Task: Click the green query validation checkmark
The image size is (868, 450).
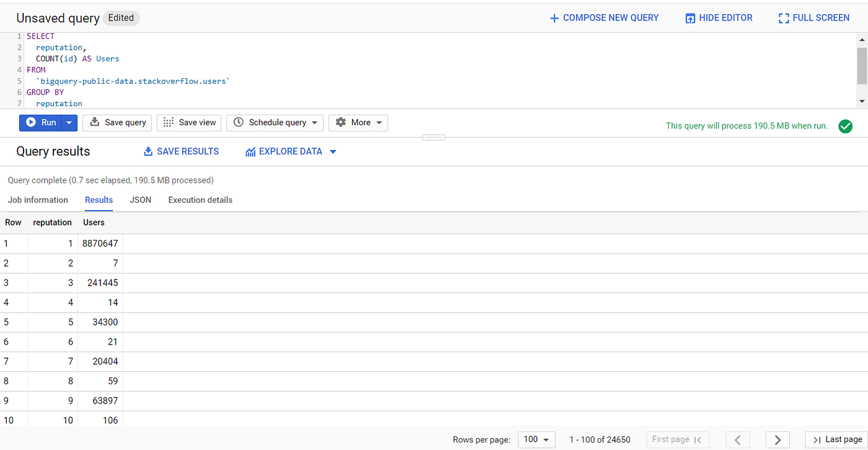Action: [845, 126]
